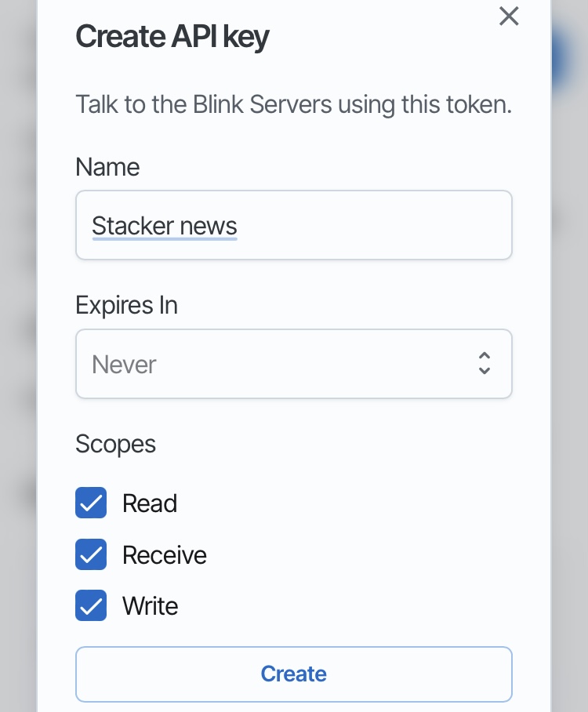Viewport: 588px width, 712px height.
Task: Toggle the Receive scope checkbox
Action: tap(91, 554)
